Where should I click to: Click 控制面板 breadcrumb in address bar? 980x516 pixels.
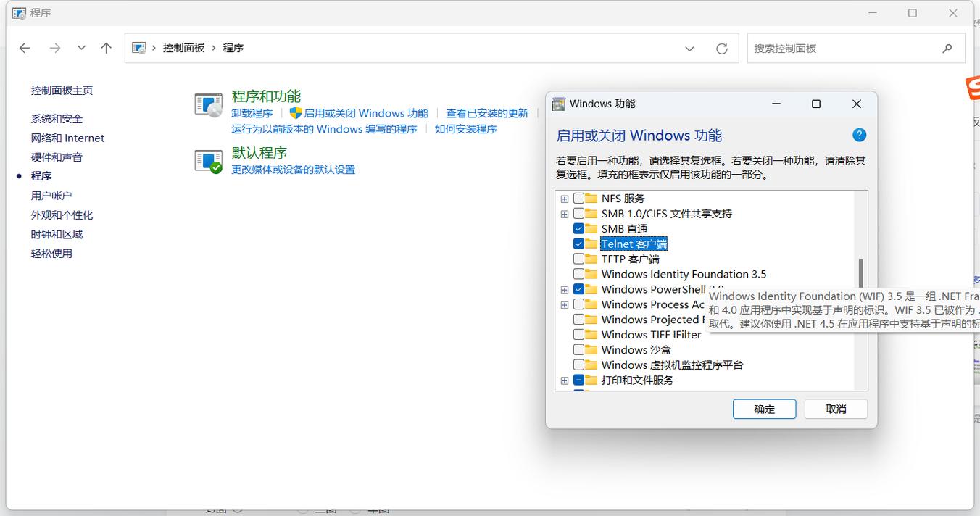coord(183,48)
